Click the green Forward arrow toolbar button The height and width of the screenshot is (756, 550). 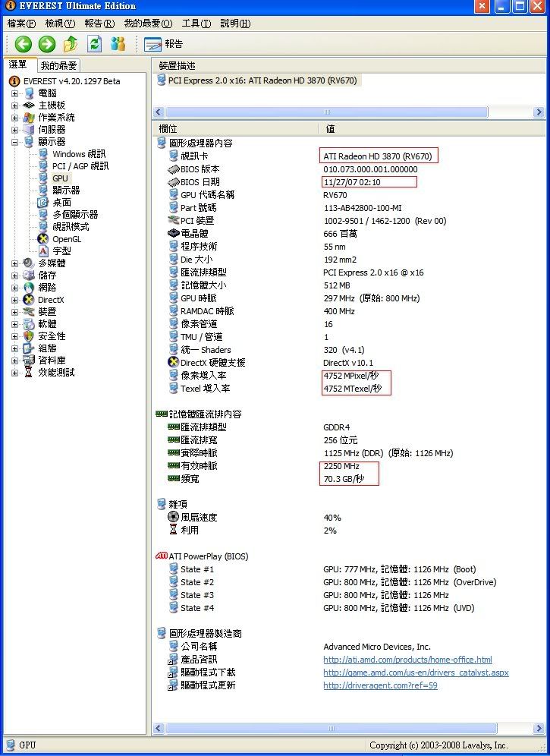click(x=46, y=44)
